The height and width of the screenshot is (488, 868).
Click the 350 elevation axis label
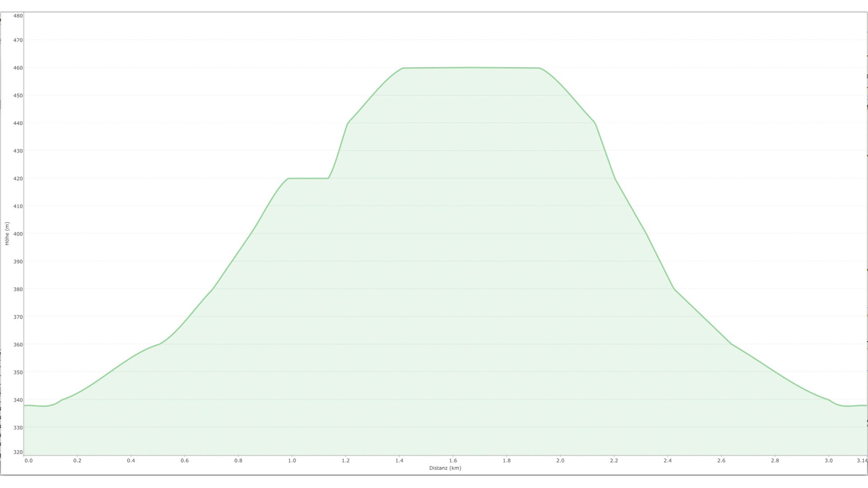[18, 372]
